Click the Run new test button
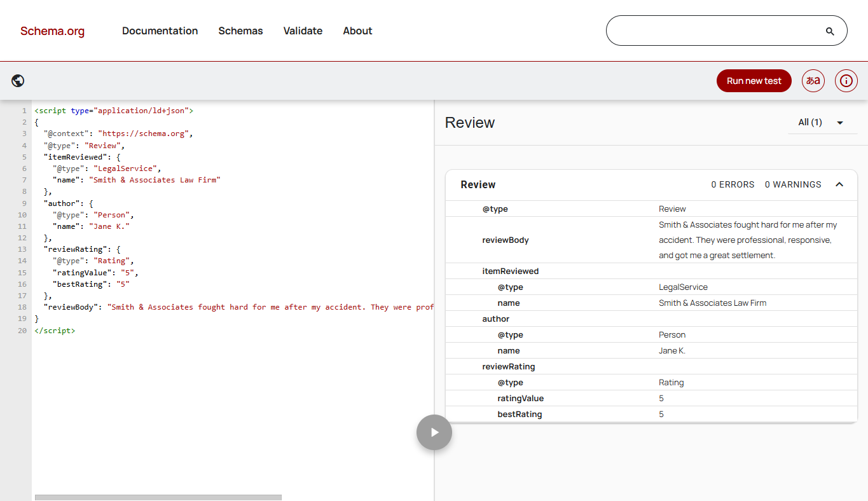The width and height of the screenshot is (868, 501). click(754, 81)
